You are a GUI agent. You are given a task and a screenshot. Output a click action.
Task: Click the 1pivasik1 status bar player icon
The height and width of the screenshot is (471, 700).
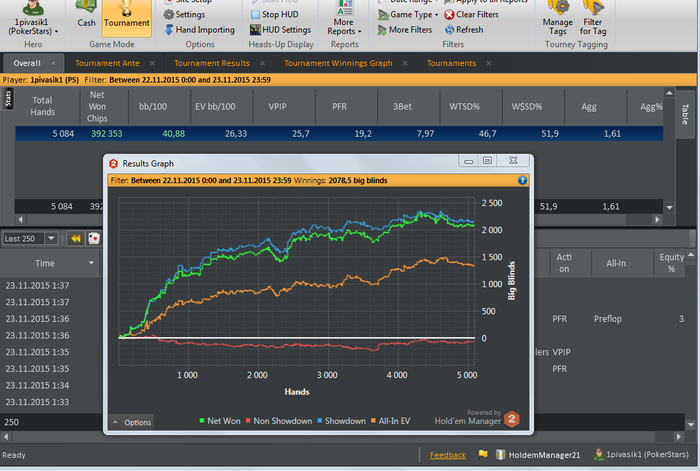(x=599, y=454)
